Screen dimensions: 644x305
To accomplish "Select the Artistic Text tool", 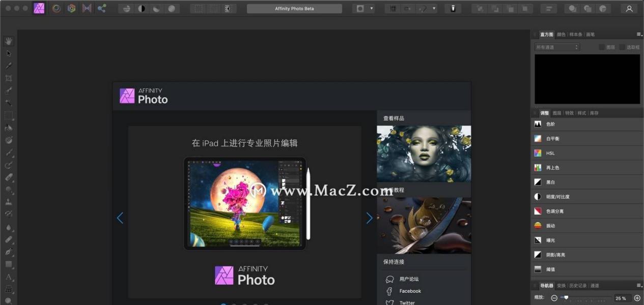I will (x=9, y=277).
